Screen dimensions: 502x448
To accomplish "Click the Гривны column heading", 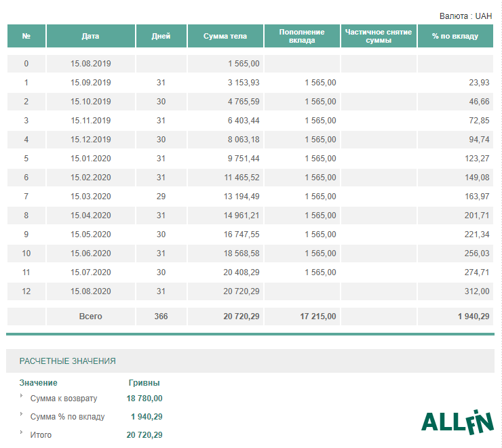I will click(x=144, y=383).
